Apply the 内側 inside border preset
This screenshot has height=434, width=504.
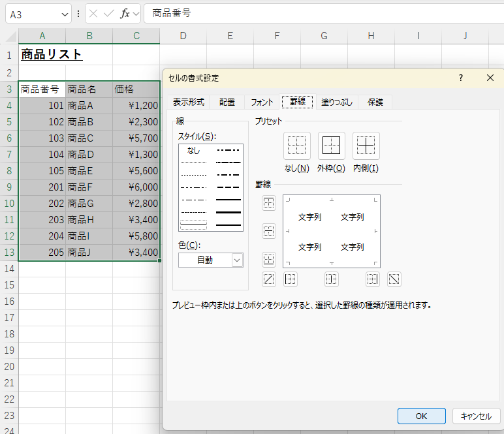366,146
